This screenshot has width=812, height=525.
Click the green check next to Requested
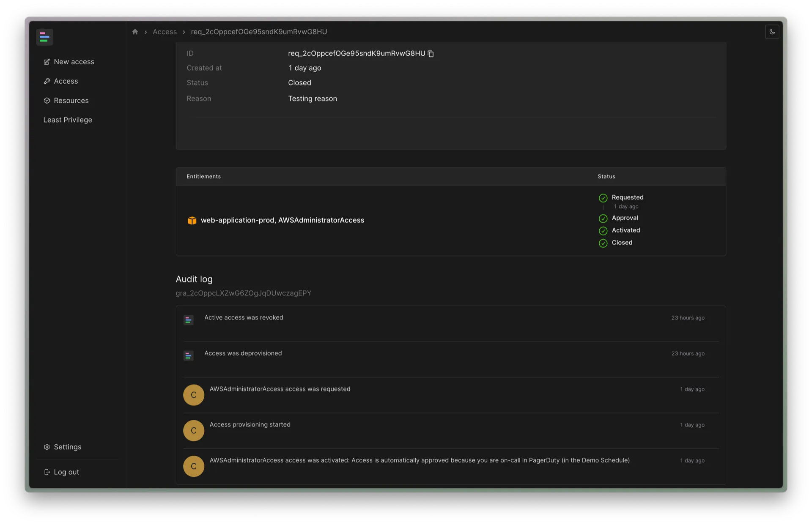[x=603, y=198]
